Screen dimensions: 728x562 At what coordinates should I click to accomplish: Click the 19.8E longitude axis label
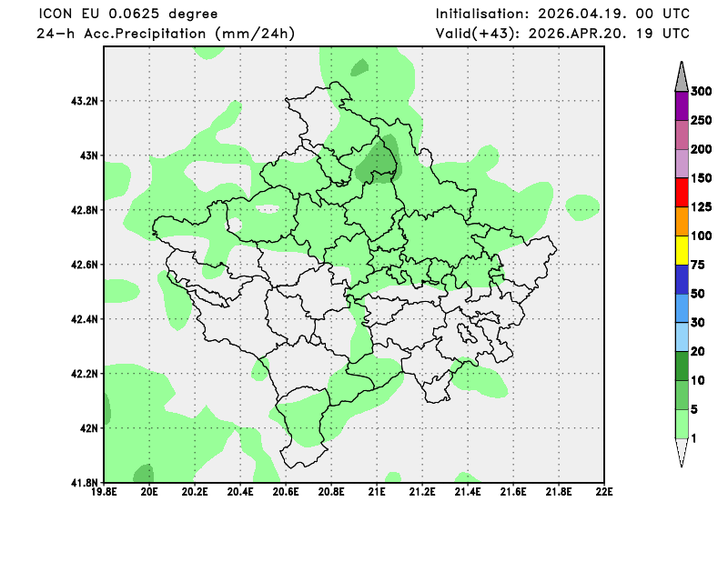click(x=105, y=492)
